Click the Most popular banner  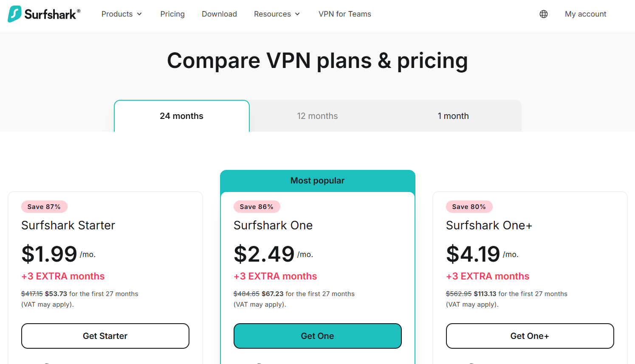[317, 181]
